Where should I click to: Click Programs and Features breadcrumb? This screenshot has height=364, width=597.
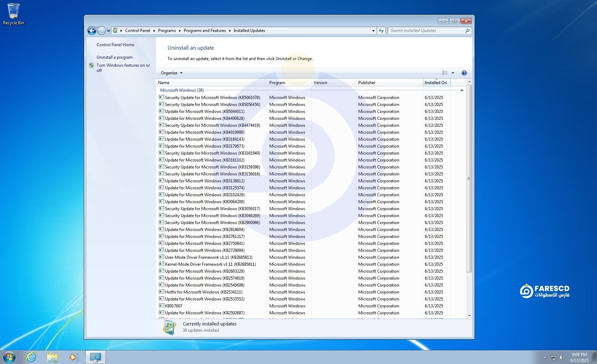coord(205,31)
